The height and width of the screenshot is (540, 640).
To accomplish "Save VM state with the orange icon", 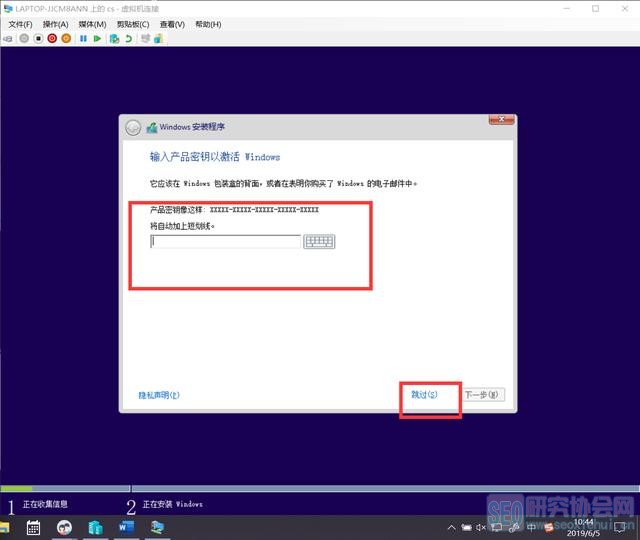I will 66,38.
